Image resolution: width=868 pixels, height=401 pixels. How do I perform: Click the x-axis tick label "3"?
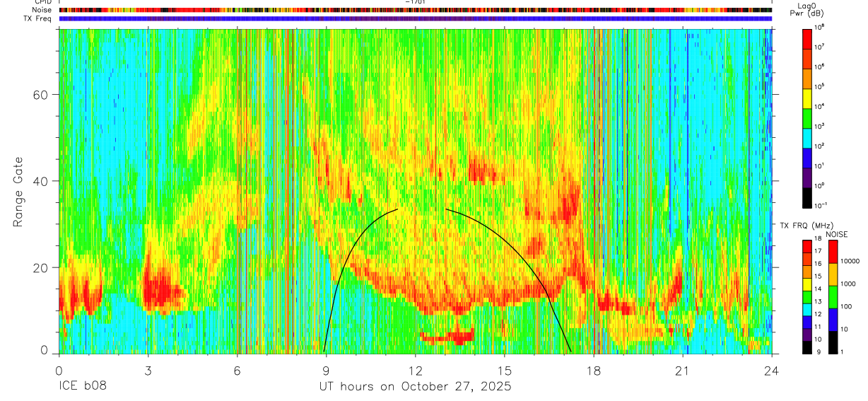pos(148,371)
